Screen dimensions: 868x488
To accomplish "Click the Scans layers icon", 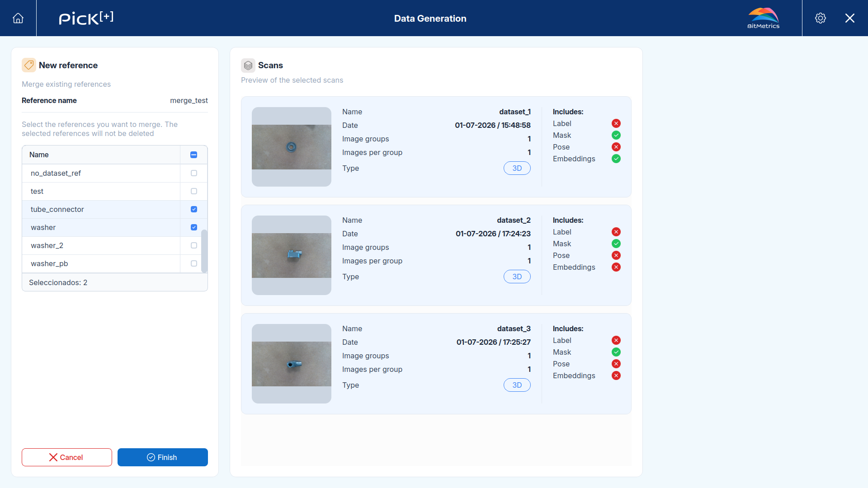I will coord(248,66).
